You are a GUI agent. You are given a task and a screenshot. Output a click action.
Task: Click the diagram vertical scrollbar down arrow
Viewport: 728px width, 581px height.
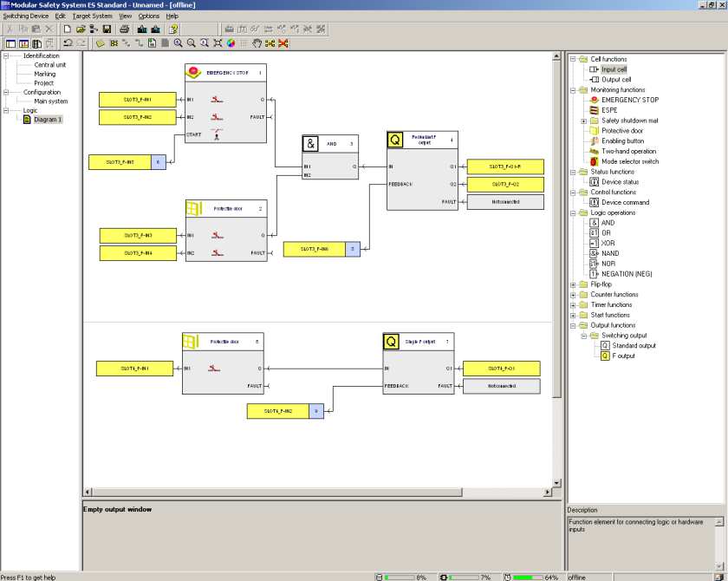click(556, 483)
